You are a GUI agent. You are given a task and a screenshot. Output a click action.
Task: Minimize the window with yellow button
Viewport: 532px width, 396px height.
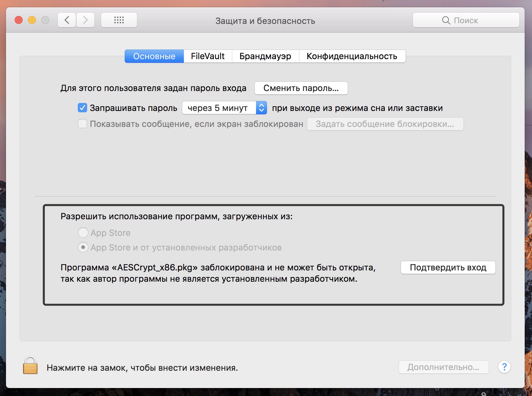point(32,20)
